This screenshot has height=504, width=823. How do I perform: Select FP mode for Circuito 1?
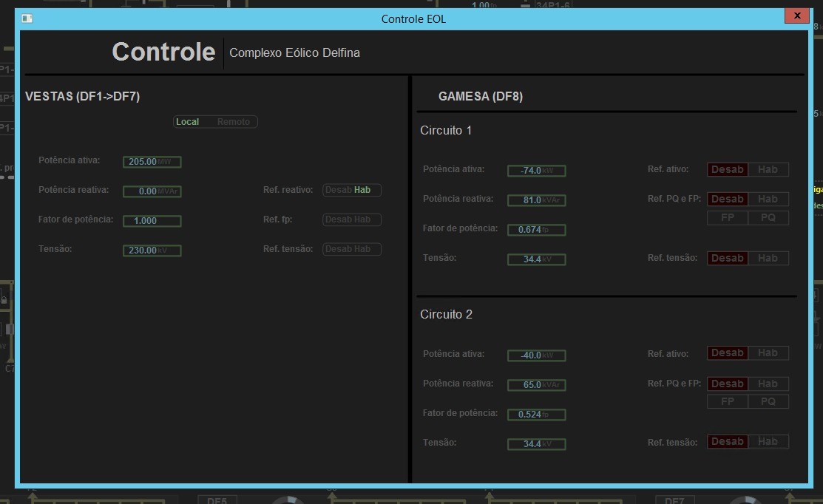click(x=728, y=218)
